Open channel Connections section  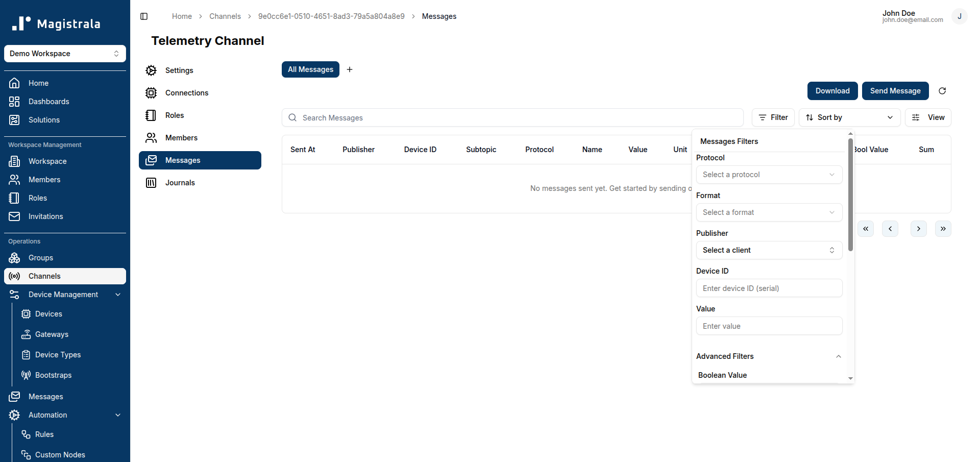coord(200,93)
